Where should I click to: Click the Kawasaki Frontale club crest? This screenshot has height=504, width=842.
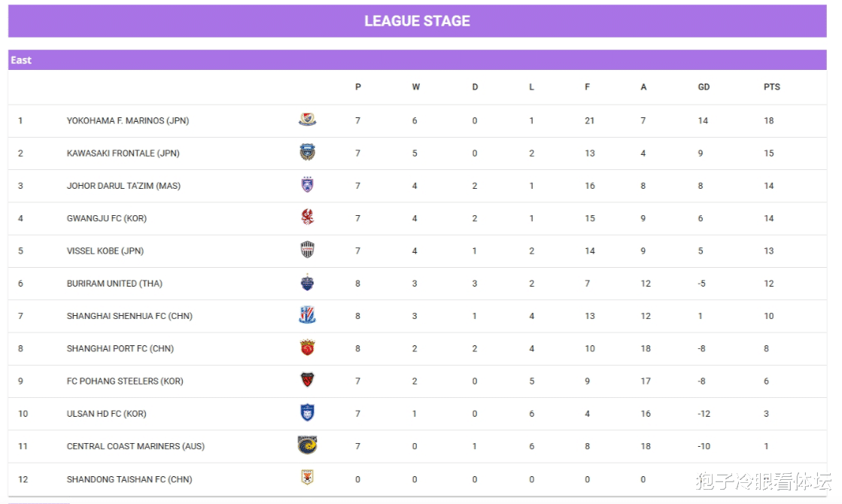pyautogui.click(x=307, y=153)
